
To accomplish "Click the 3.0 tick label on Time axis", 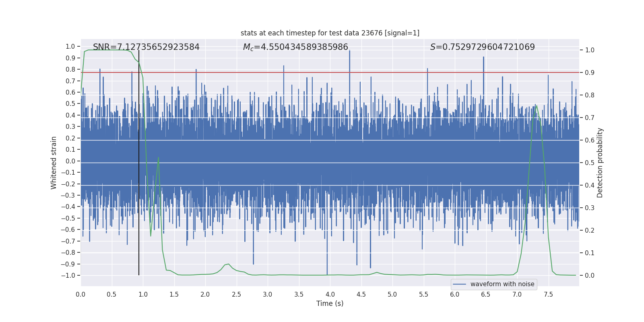I will click(268, 294).
